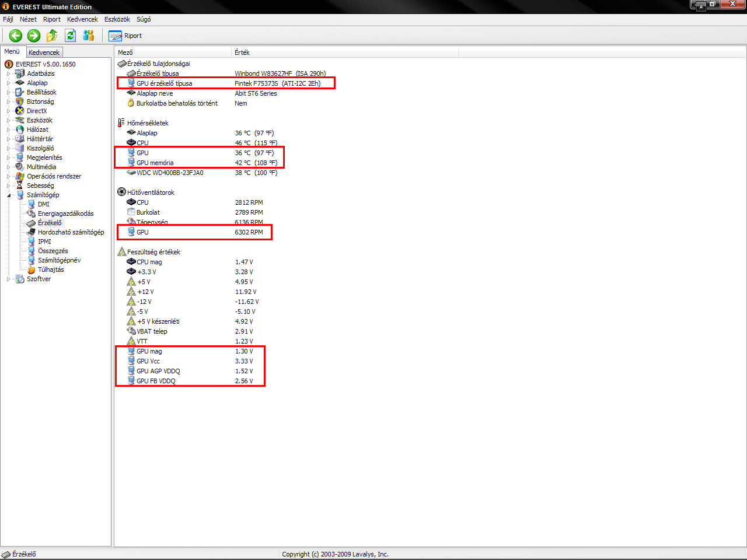This screenshot has height=560, width=747.
Task: Select the VTT voltage row
Action: (190, 341)
